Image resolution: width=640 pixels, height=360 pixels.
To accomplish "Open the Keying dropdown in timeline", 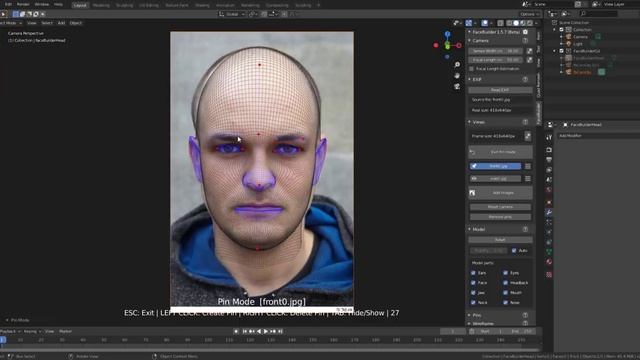I will point(32,331).
